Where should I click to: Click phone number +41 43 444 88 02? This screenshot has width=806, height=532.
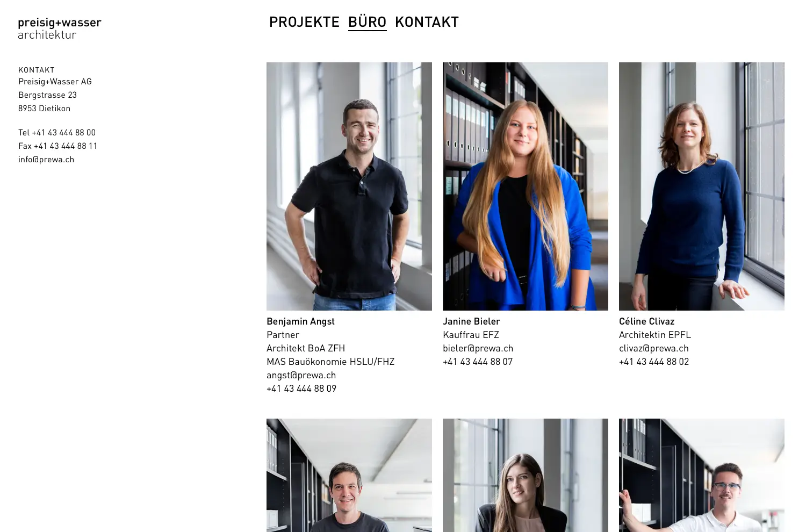click(x=654, y=362)
